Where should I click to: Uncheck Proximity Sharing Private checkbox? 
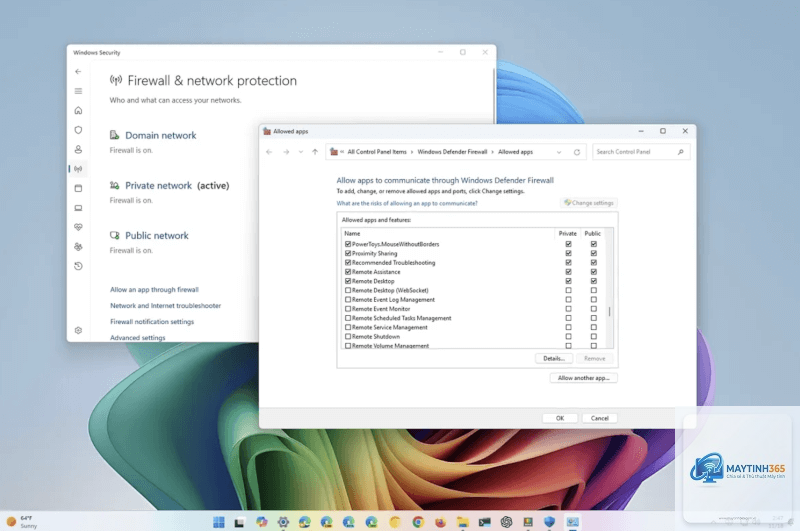click(x=568, y=254)
